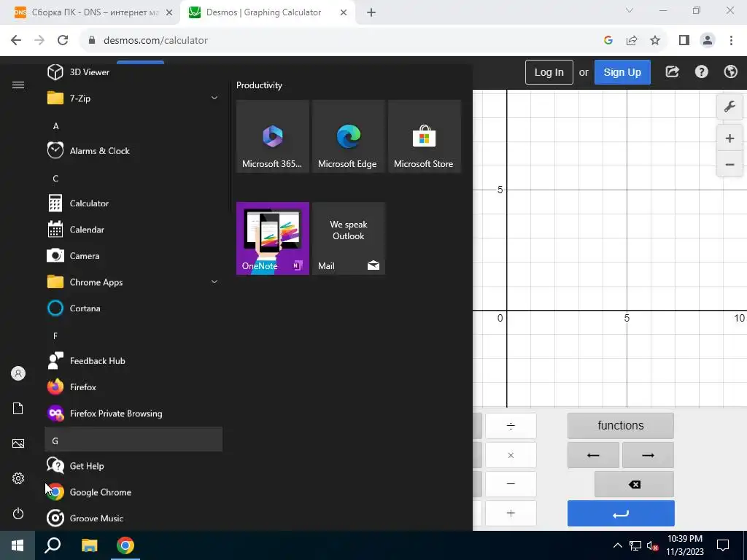Click Desmos Log In button
This screenshot has width=747, height=560.
tap(549, 72)
